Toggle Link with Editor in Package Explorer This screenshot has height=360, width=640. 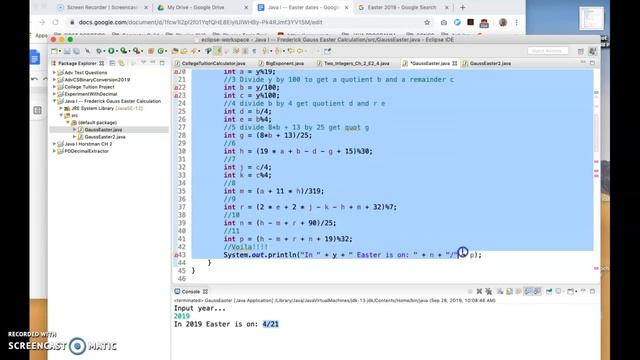(122, 63)
